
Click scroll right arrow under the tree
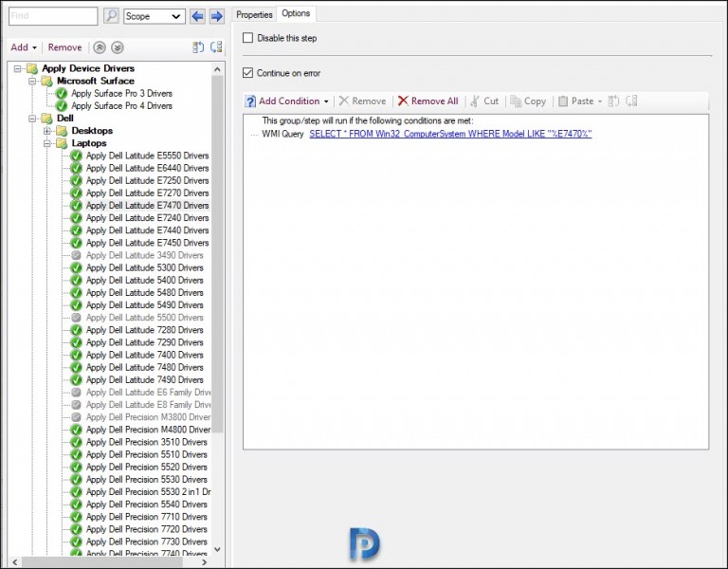[204, 562]
